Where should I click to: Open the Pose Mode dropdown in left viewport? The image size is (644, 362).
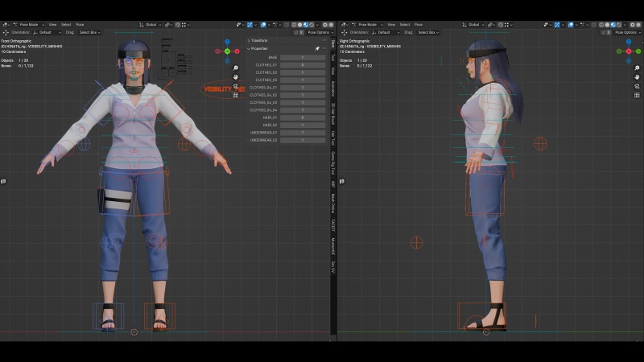click(x=28, y=25)
